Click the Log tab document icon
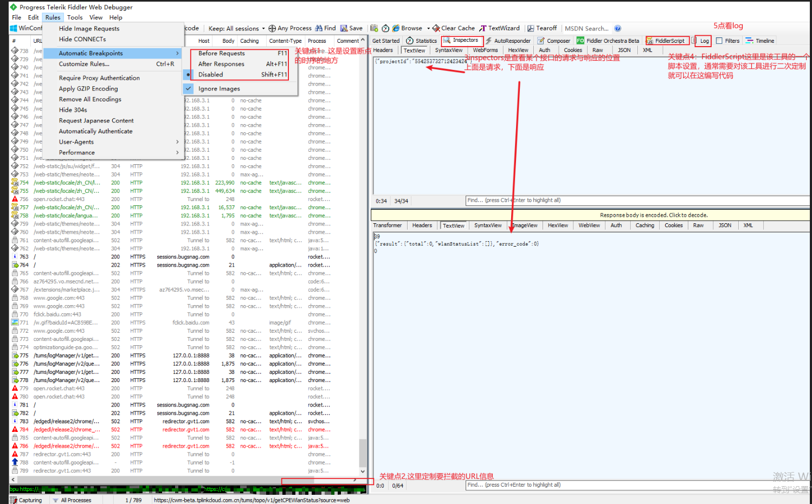 694,41
